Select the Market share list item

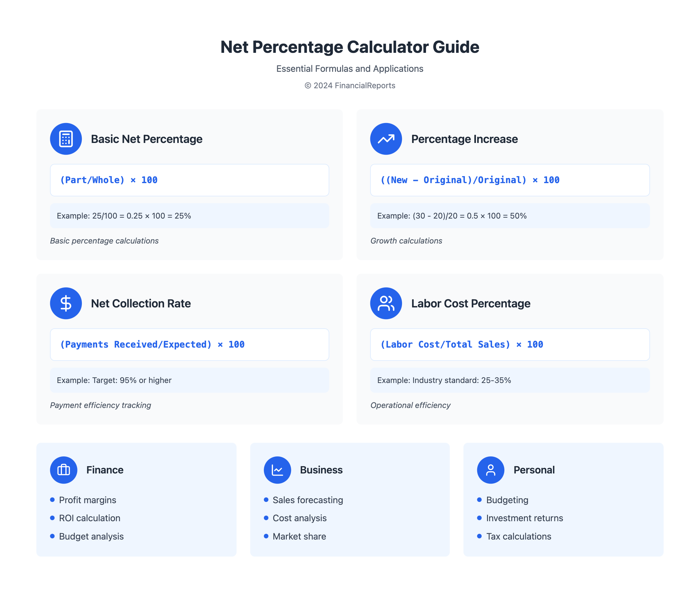tap(299, 536)
